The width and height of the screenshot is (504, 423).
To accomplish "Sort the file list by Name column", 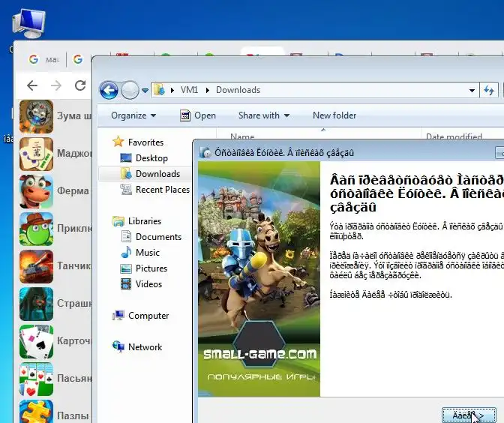I will [x=242, y=136].
